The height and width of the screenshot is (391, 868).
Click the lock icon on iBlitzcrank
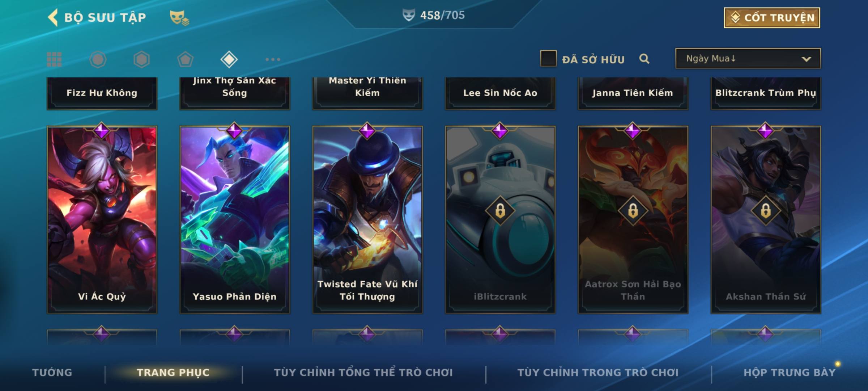[x=500, y=210]
